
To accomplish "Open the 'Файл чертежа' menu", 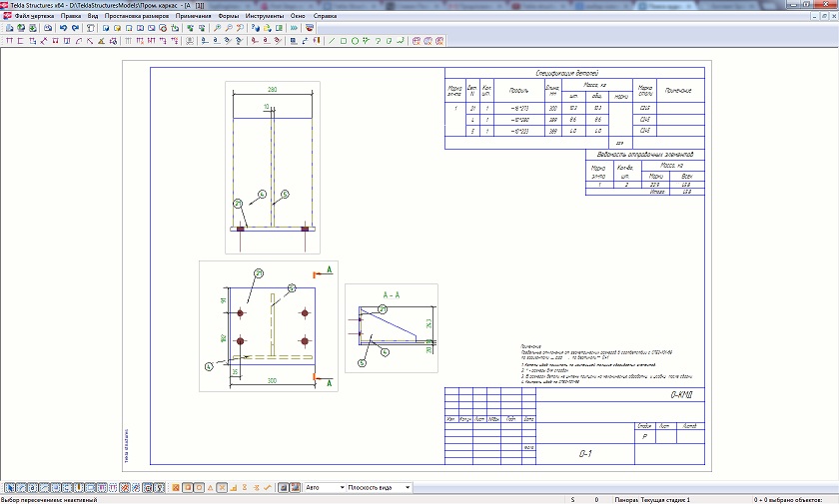I will [x=34, y=17].
